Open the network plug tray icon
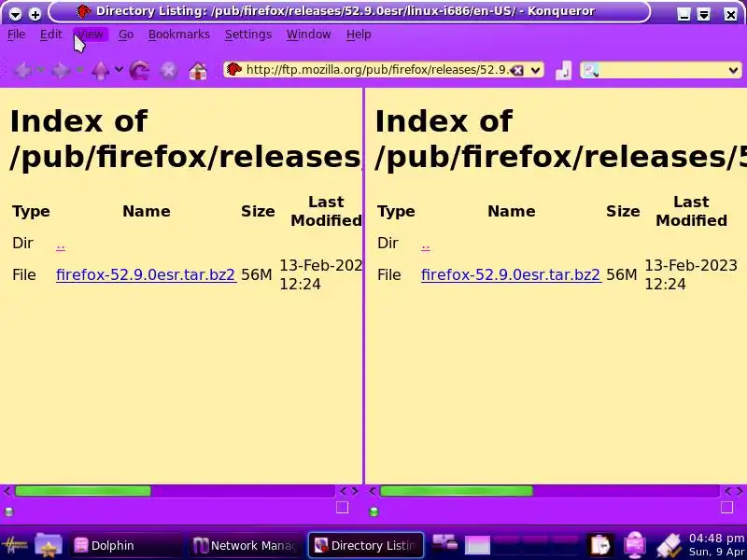The height and width of the screenshot is (560, 747). pyautogui.click(x=669, y=546)
